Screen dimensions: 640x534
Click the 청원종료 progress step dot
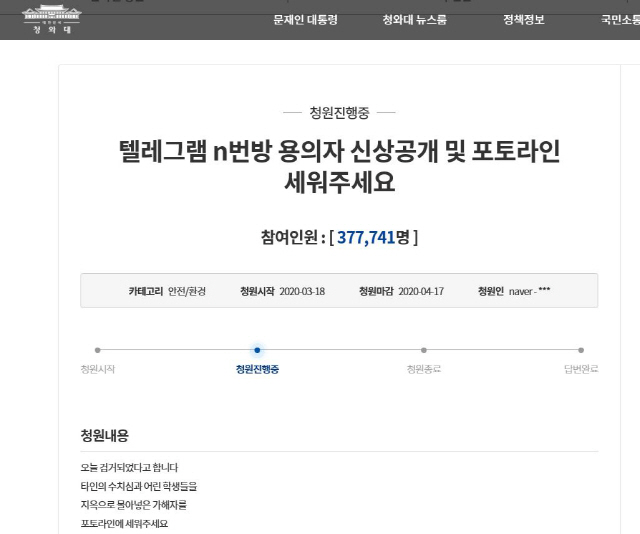[x=424, y=350]
